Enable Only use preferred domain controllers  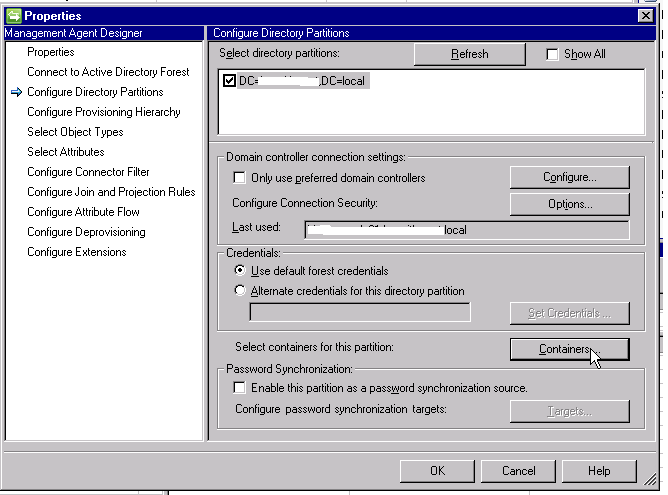[239, 178]
